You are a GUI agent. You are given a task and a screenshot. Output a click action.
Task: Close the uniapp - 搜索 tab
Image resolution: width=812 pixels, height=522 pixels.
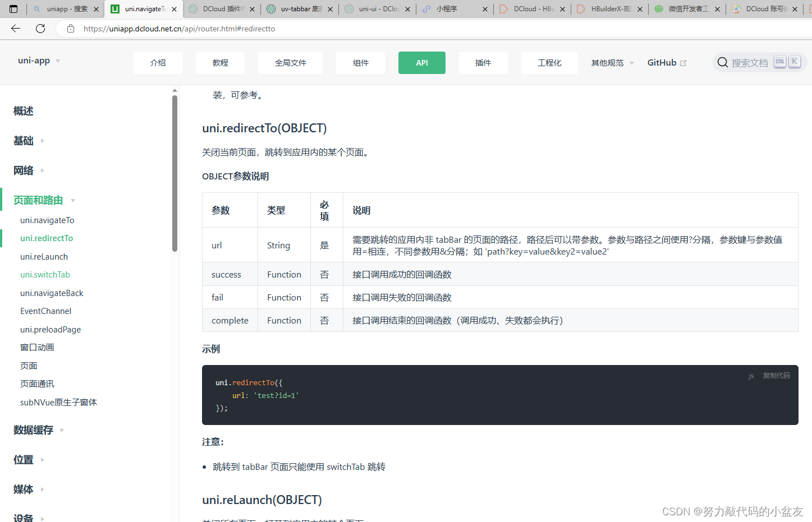click(x=96, y=9)
